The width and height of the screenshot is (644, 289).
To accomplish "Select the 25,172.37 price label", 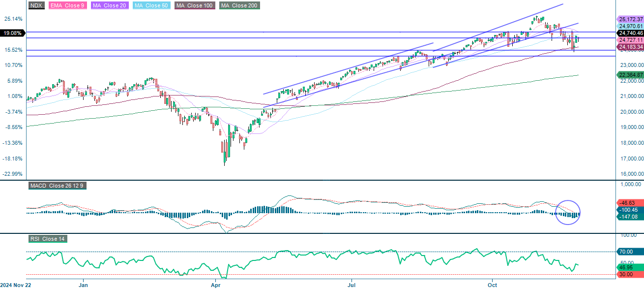I will pyautogui.click(x=631, y=19).
